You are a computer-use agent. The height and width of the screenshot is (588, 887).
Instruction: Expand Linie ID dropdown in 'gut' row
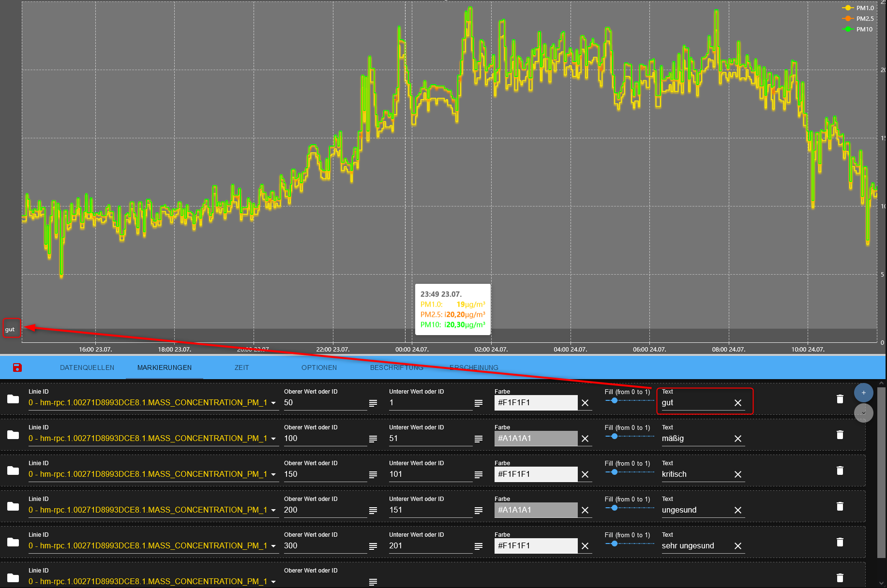click(273, 403)
